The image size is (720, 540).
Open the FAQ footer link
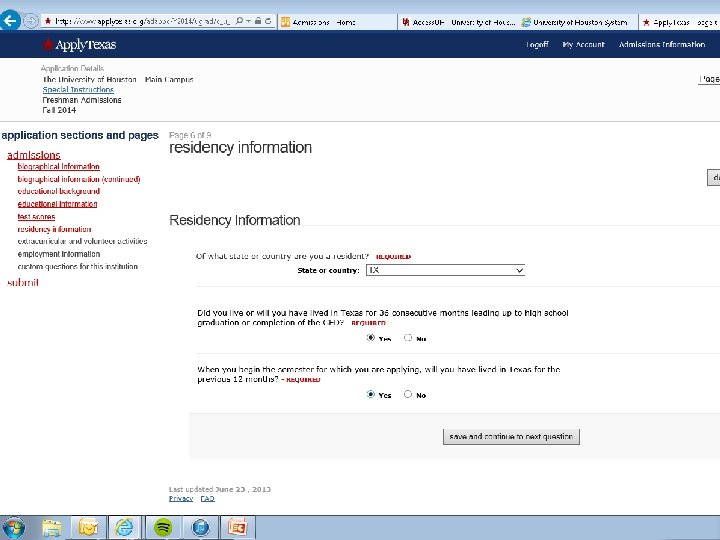click(x=208, y=499)
